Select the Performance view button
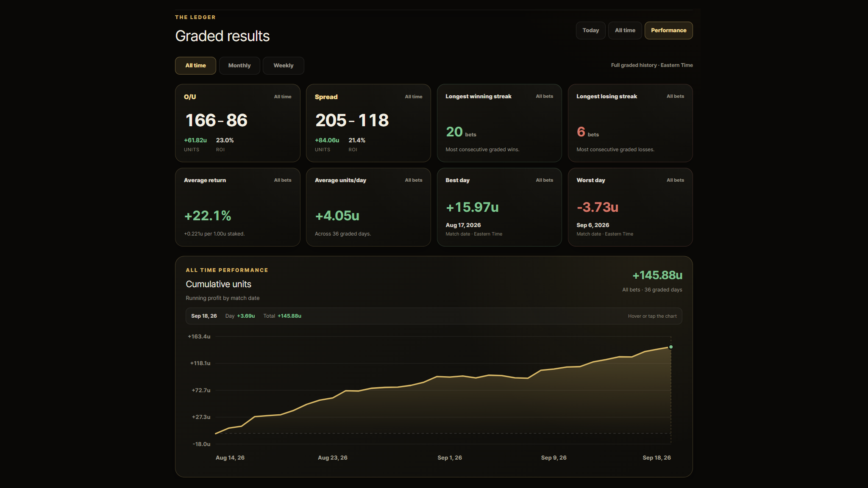 tap(668, 30)
